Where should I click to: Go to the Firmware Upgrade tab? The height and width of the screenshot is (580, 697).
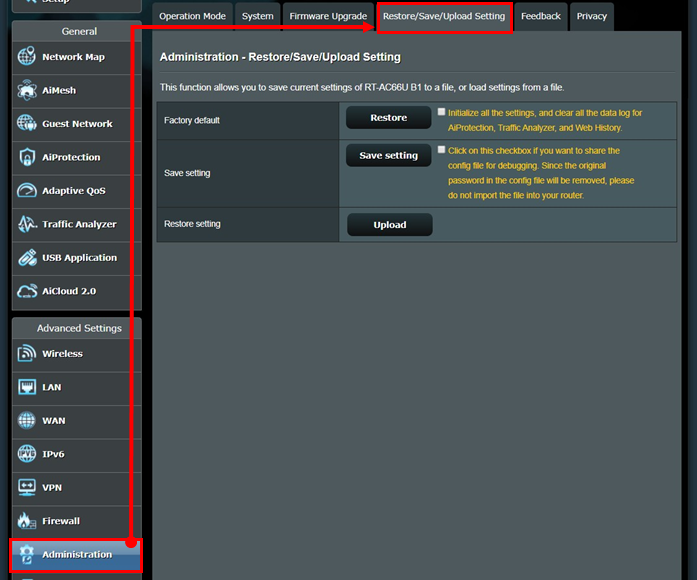point(328,16)
